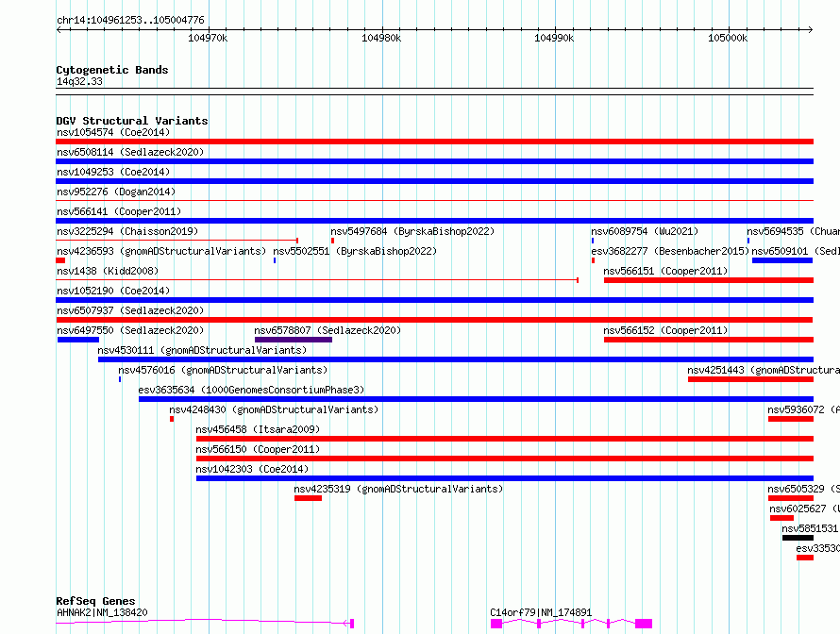Open the nsv5502551 (ByrskaBishop2022) label
The width and height of the screenshot is (840, 634).
(x=355, y=251)
